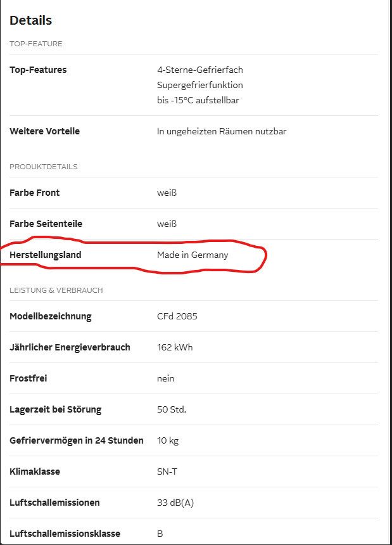This screenshot has width=392, height=545.
Task: Select the 'Made in Germany' value
Action: point(193,255)
